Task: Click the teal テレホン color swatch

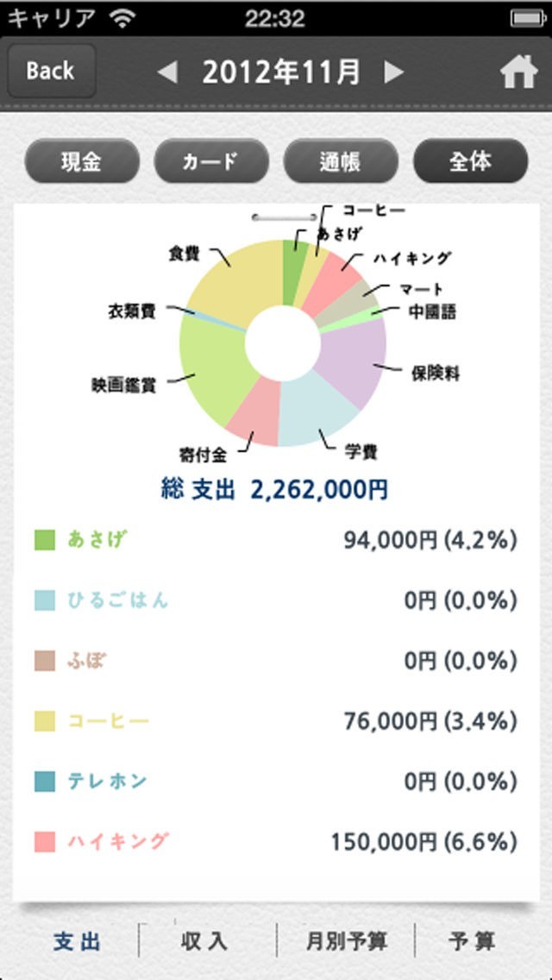Action: [x=45, y=782]
